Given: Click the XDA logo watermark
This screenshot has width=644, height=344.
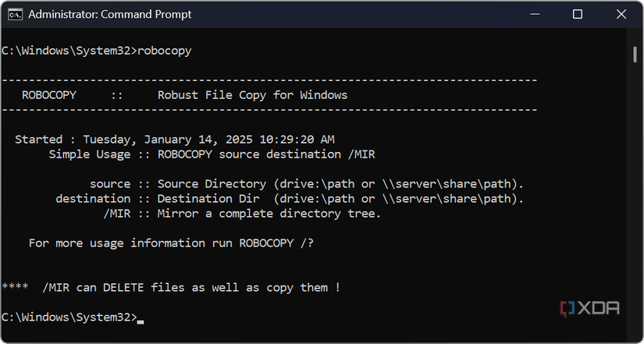Looking at the screenshot, I should coord(590,308).
